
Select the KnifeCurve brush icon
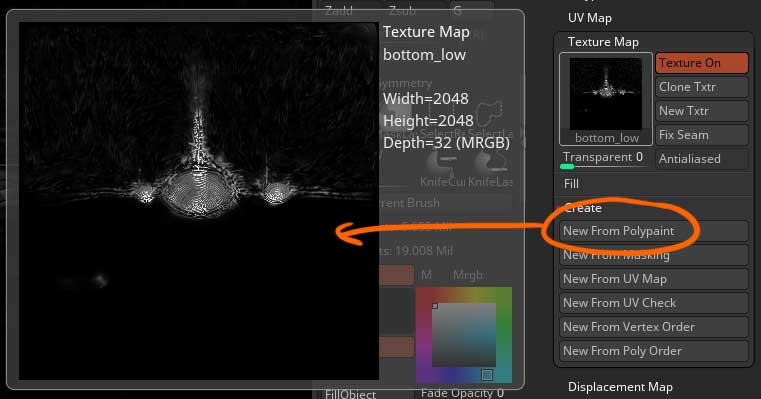pos(442,169)
